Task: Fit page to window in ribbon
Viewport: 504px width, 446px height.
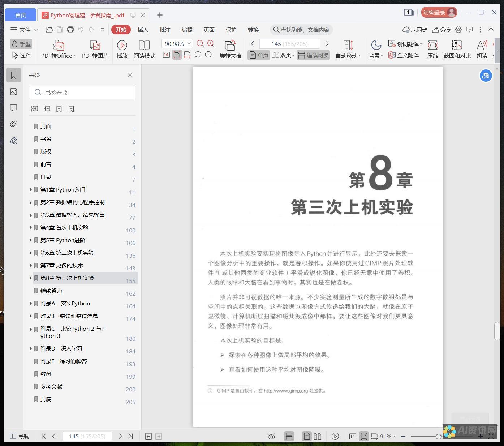Action: point(177,55)
